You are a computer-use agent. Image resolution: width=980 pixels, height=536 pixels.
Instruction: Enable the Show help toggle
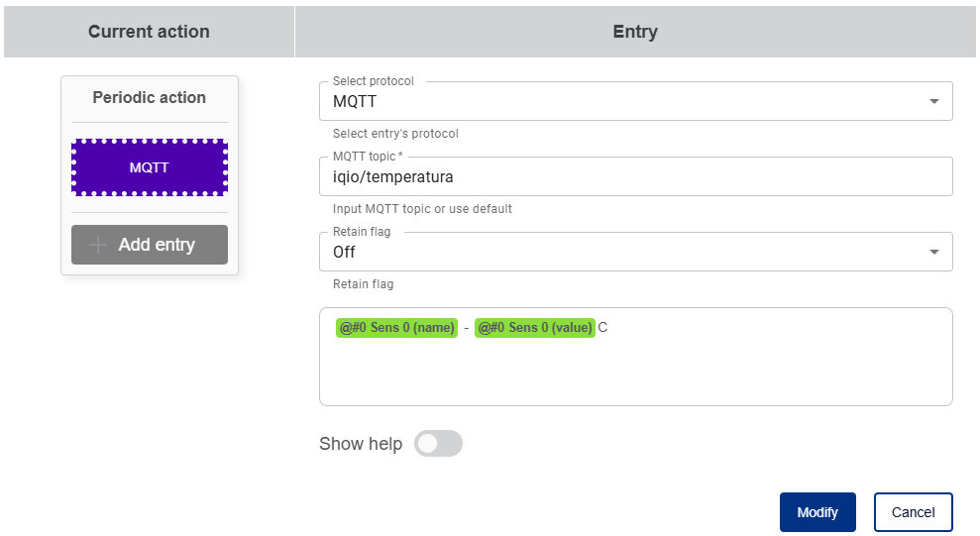pyautogui.click(x=438, y=444)
